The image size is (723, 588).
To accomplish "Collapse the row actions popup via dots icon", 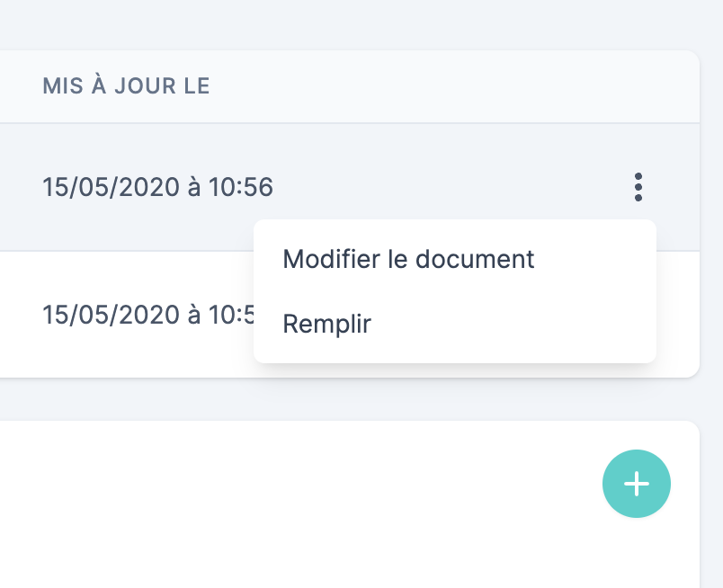I will pyautogui.click(x=638, y=187).
